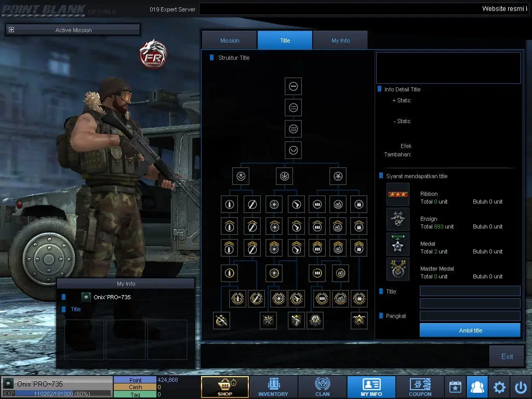Select the plain crosshair title without chevrons
Screen dimensions: 532x399
(274, 204)
